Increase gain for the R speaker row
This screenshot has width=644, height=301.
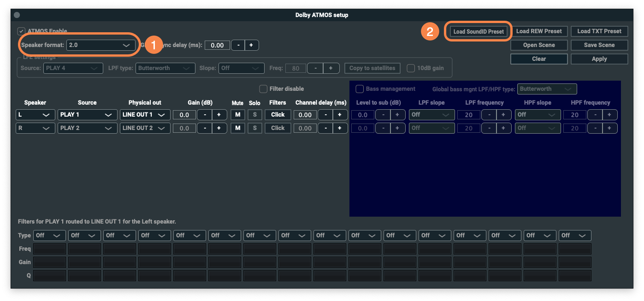coord(219,128)
